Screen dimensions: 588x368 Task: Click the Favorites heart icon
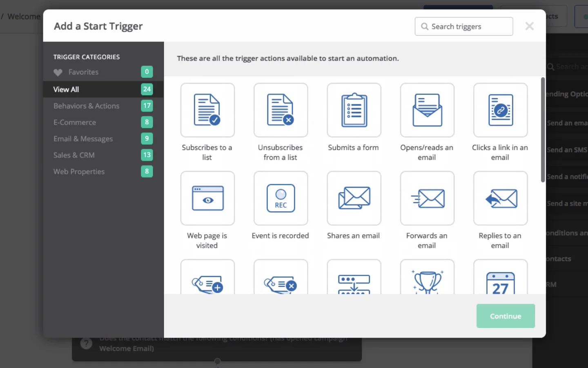[58, 72]
